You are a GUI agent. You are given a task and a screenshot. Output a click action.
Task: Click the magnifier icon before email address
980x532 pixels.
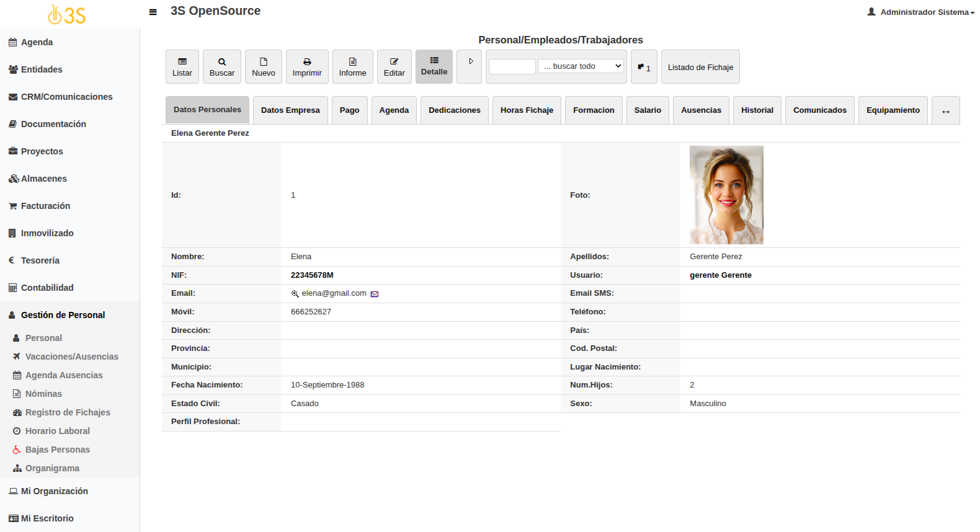295,294
